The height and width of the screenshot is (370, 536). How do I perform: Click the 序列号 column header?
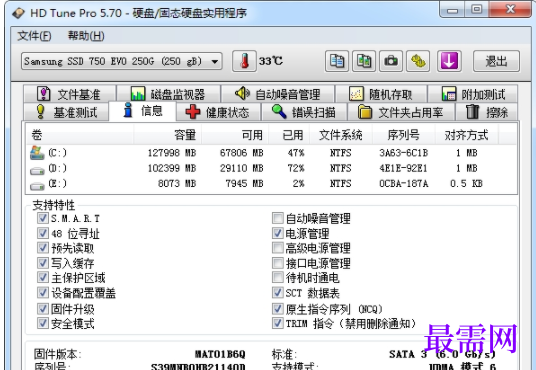tap(403, 135)
